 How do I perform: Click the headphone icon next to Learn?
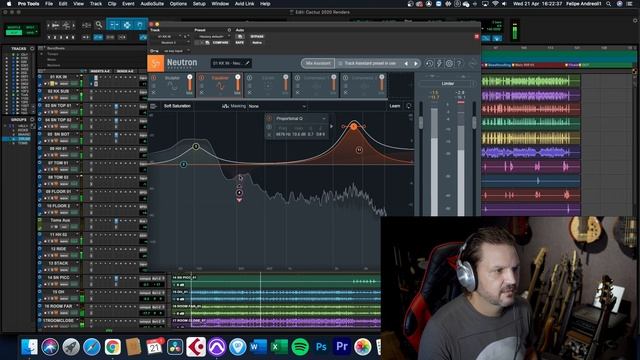(408, 106)
